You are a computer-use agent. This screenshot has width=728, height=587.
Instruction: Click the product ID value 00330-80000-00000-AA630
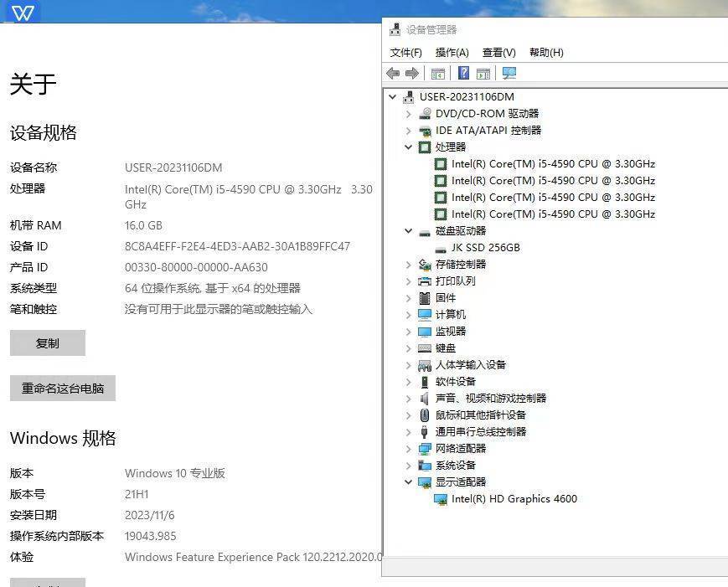coord(196,267)
